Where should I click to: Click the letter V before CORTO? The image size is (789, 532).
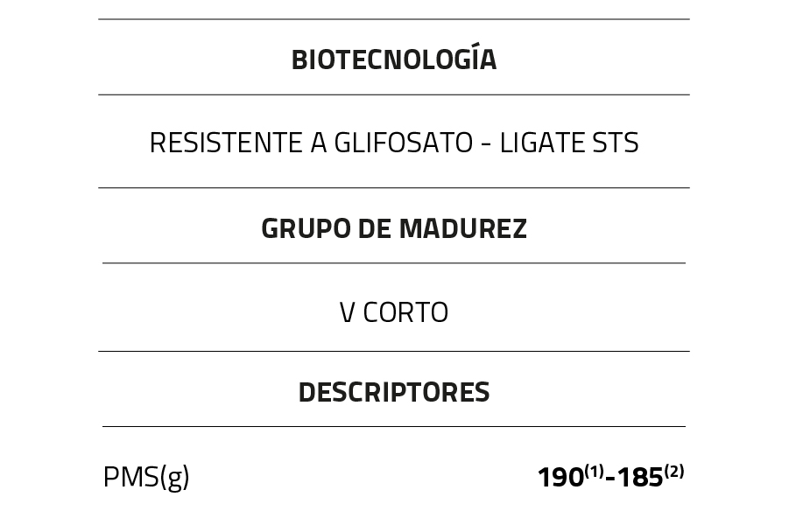pyautogui.click(x=347, y=312)
